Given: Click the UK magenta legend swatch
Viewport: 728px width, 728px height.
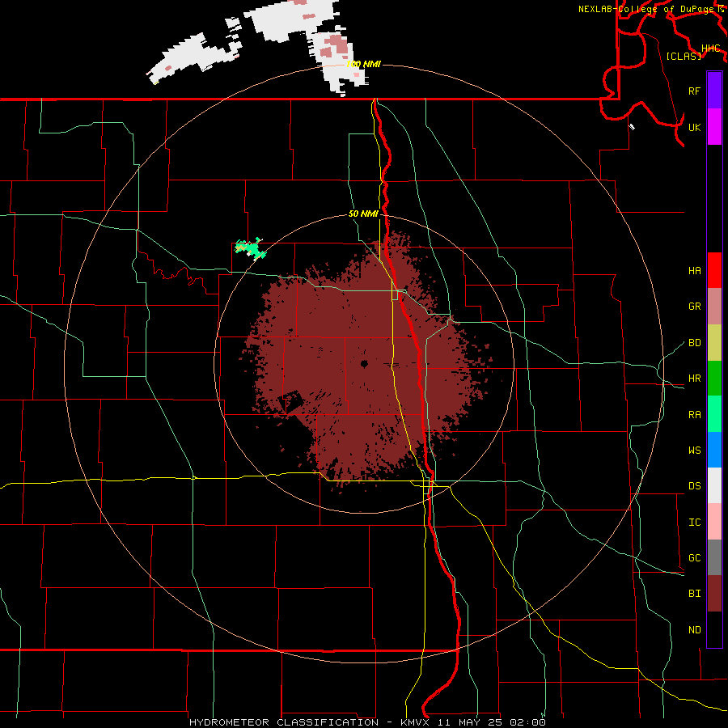Looking at the screenshot, I should tap(714, 127).
